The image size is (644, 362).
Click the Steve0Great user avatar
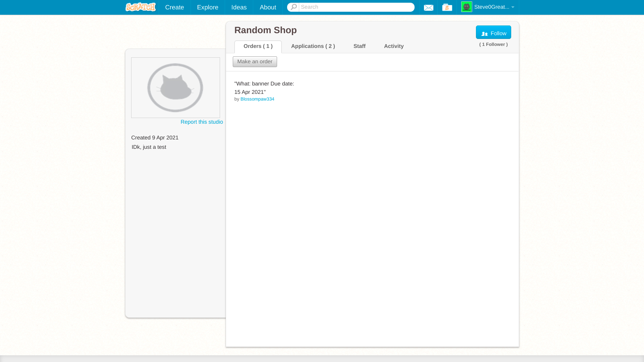tap(466, 7)
